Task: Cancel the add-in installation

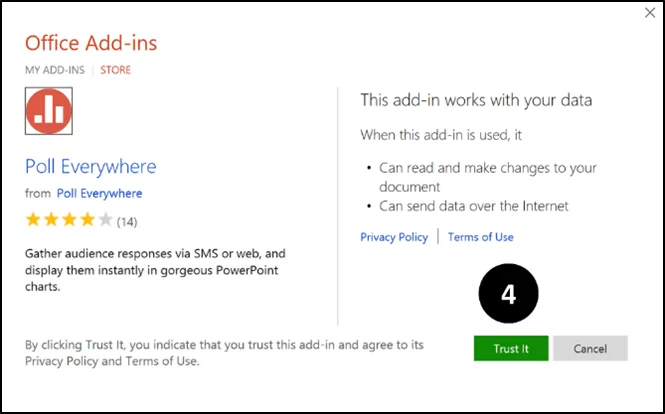Action: [x=590, y=348]
